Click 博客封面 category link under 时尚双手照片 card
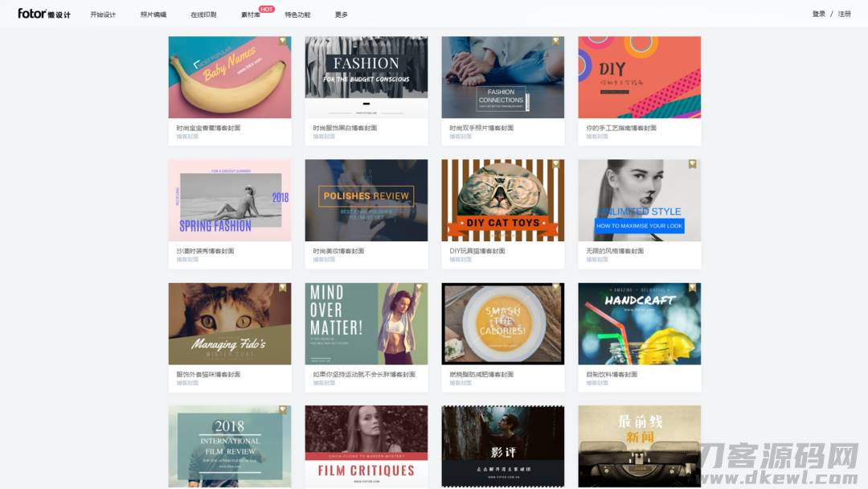Screen dimensions: 868x489 tap(461, 136)
